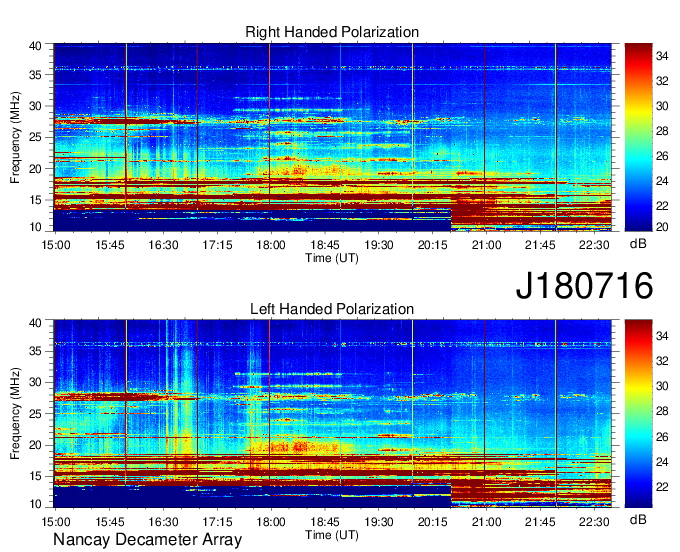Click the 22:30 time tick under Right Handed plot
Viewport: 680px width, 552px height.
(x=594, y=245)
